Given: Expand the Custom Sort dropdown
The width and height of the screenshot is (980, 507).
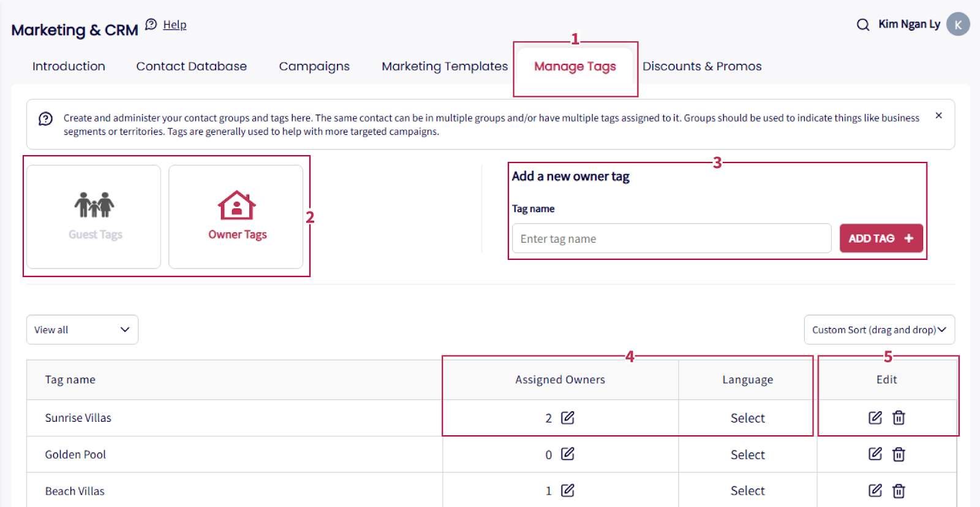Looking at the screenshot, I should click(879, 330).
